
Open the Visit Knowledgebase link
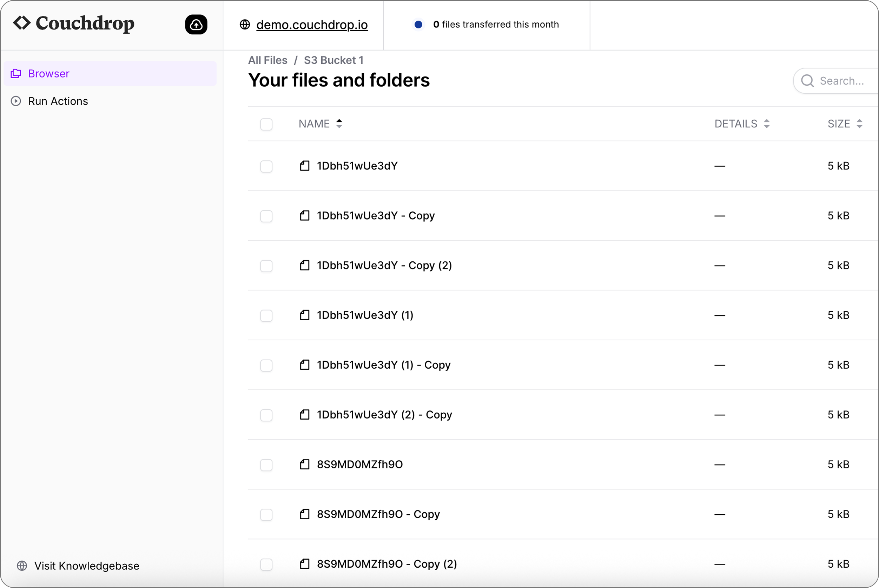coord(87,566)
